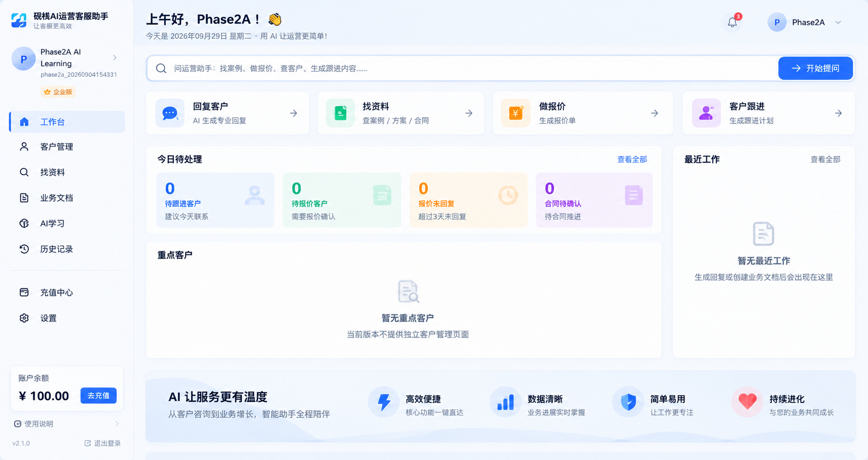868x460 pixels.
Task: Click the 退出登录 link
Action: click(x=102, y=443)
